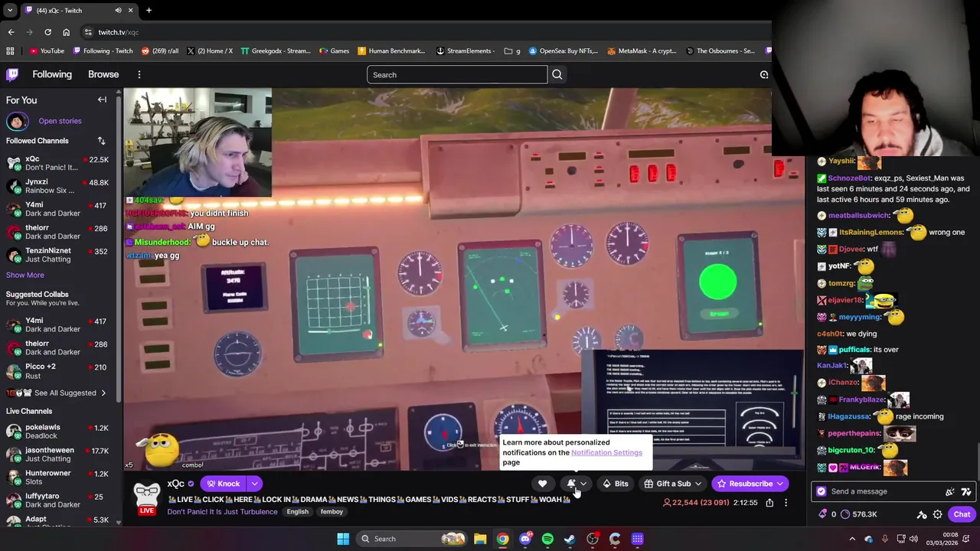Share the stream with share icon
Screen dimensions: 980x551
click(769, 503)
